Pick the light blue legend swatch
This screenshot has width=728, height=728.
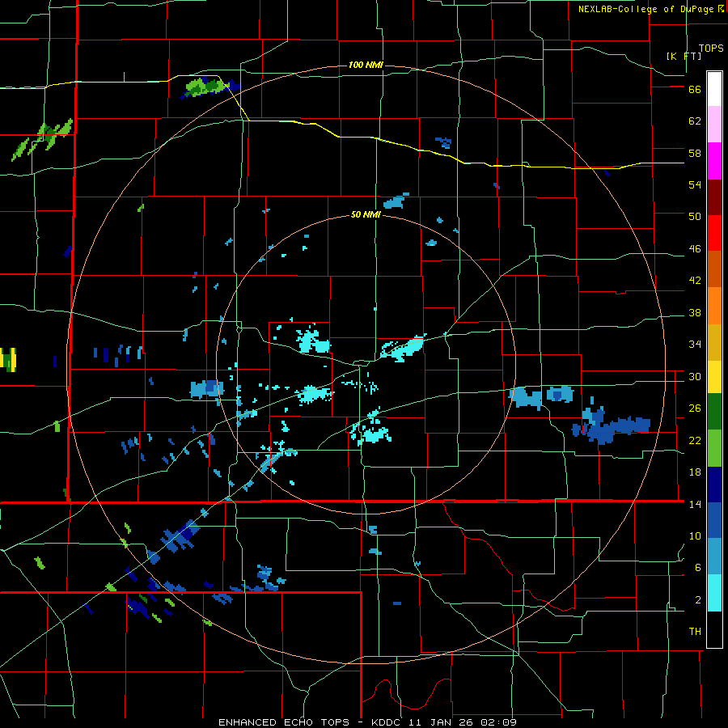[714, 557]
